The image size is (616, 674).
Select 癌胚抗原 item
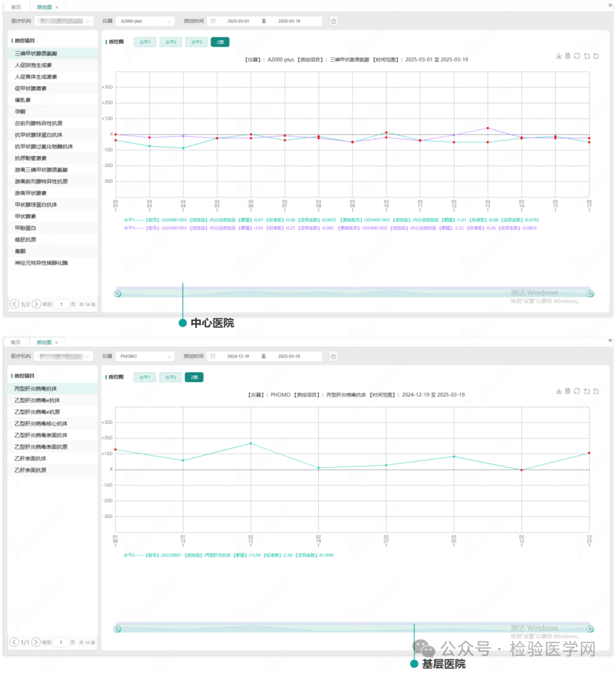tap(53, 240)
